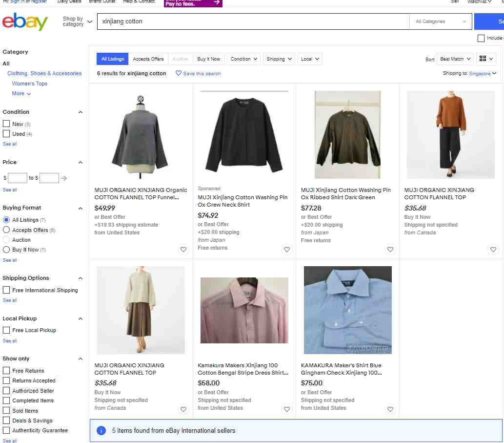The image size is (504, 443).
Task: Collapse the Buying Format section
Action: pos(81,208)
